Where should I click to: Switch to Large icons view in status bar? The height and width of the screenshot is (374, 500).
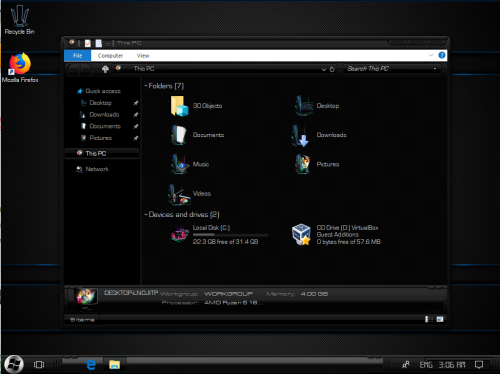click(440, 319)
